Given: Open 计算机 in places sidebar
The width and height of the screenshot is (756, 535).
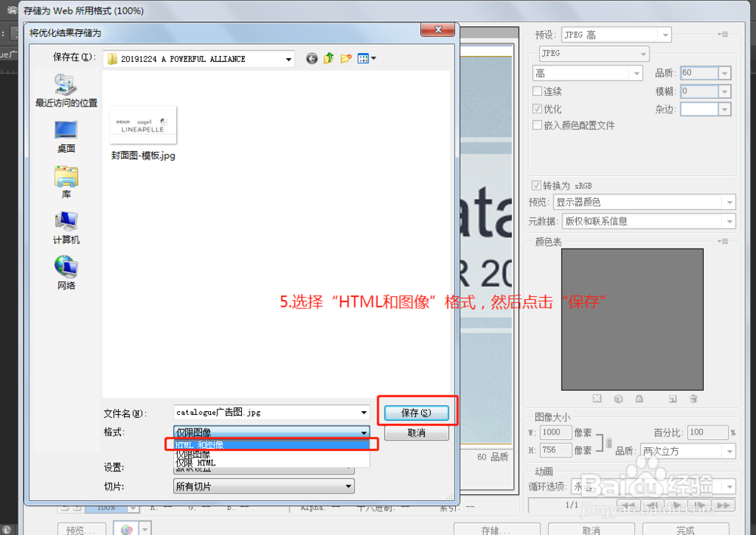Looking at the screenshot, I should [x=66, y=228].
